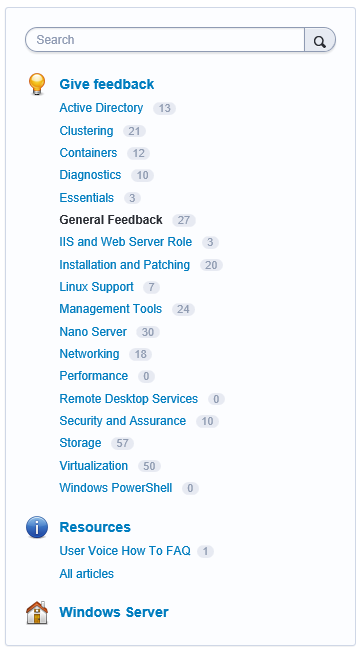
Task: Go to IIS and Web Server Role
Action: point(126,242)
